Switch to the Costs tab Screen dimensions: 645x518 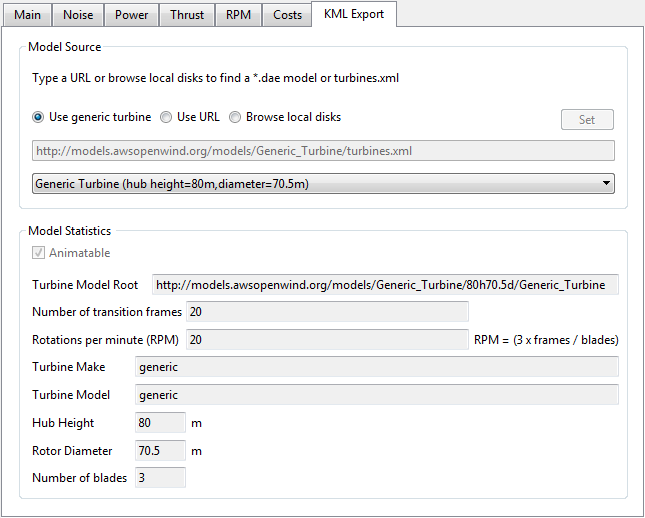tap(287, 15)
